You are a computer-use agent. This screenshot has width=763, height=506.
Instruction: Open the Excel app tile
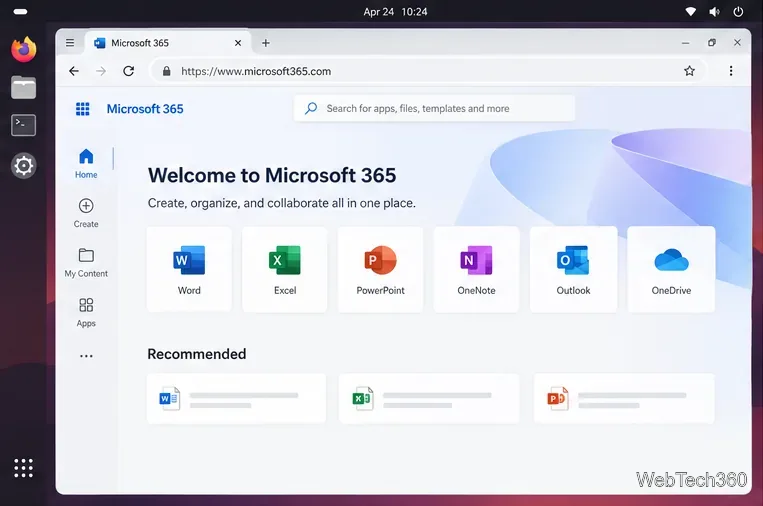click(285, 269)
